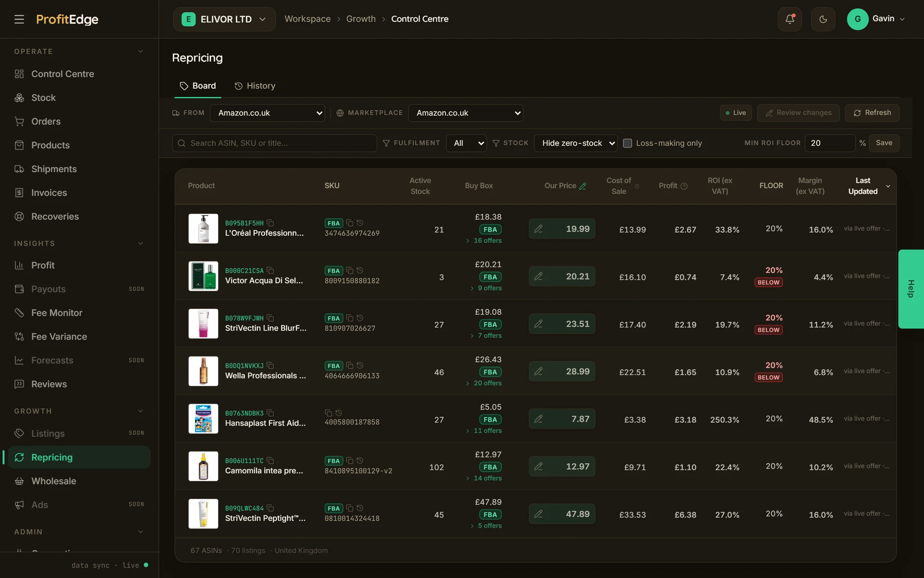This screenshot has height=578, width=924.
Task: Copy ASIN B0763NDBK3 icon
Action: tap(270, 413)
